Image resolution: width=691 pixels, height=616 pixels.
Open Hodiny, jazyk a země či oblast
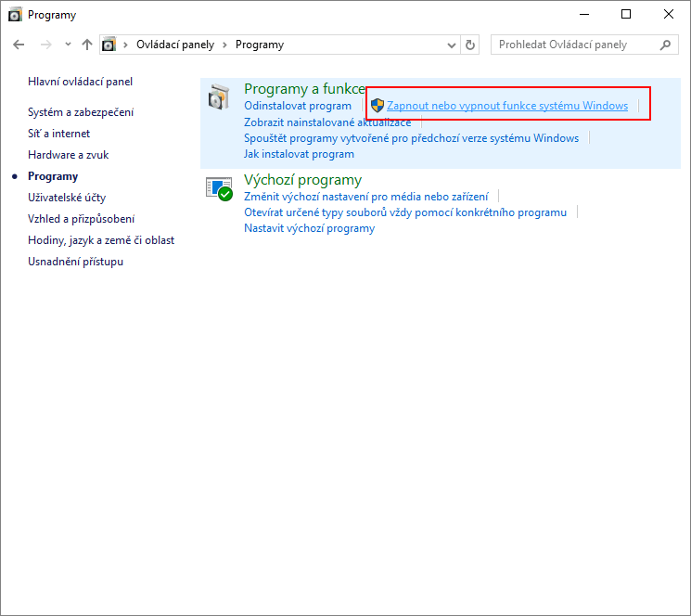[101, 240]
